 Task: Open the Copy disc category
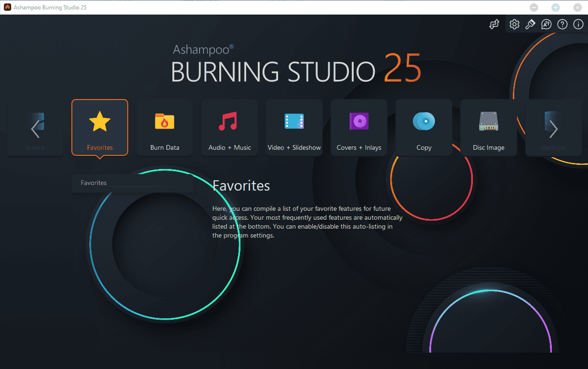click(424, 127)
